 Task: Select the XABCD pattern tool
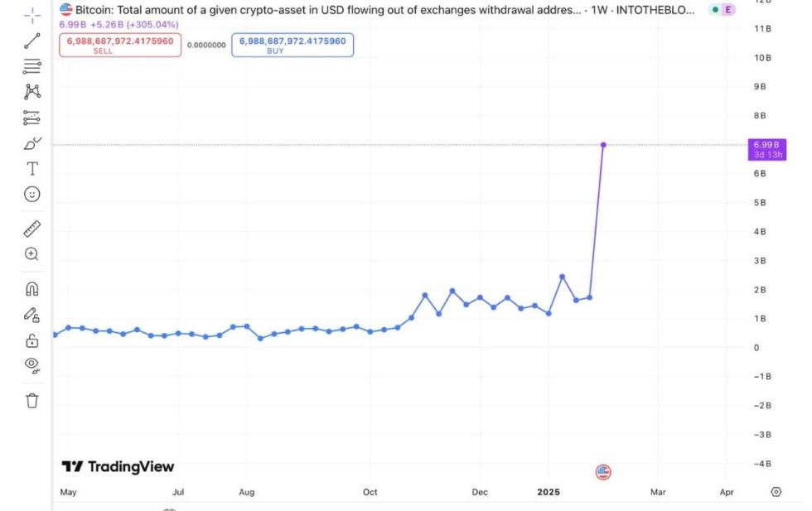point(32,91)
